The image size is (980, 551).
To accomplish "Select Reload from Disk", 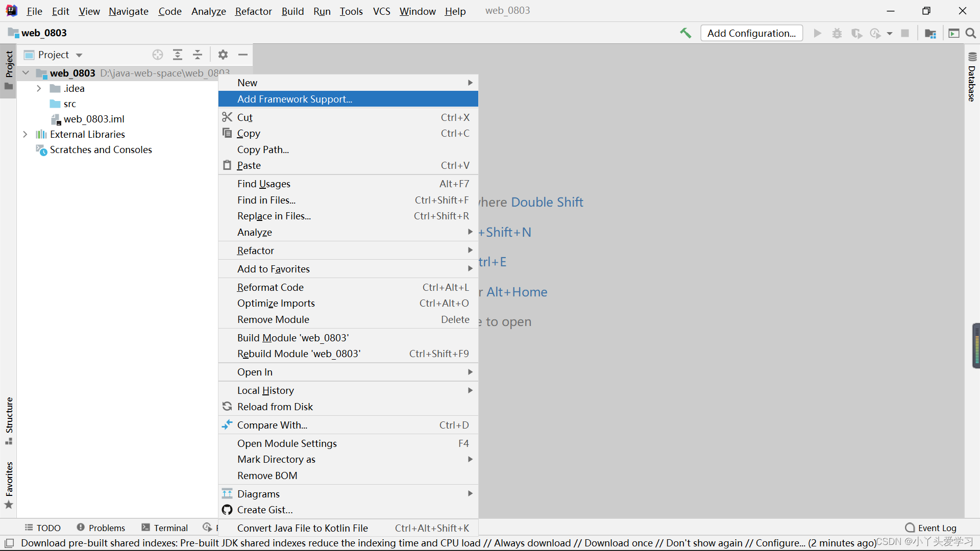I will (x=348, y=407).
